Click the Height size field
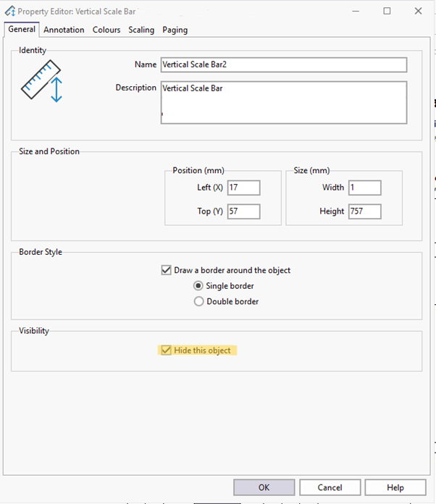 365,211
